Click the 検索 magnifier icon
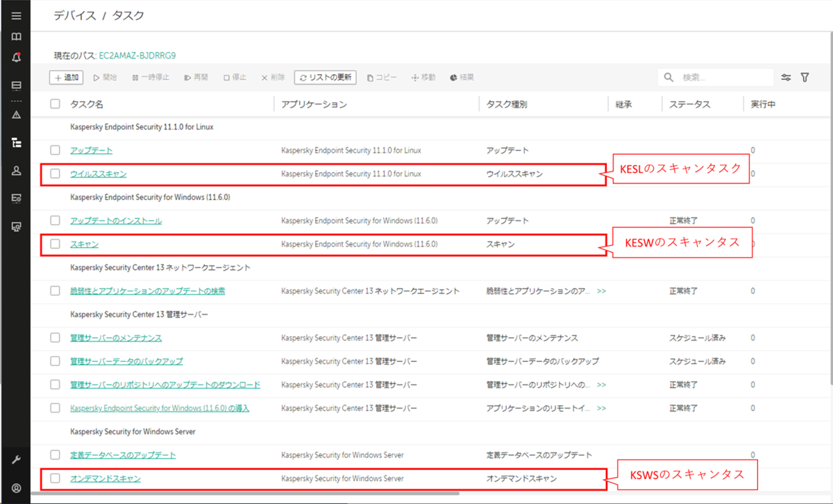The height and width of the screenshot is (504, 833). click(667, 77)
